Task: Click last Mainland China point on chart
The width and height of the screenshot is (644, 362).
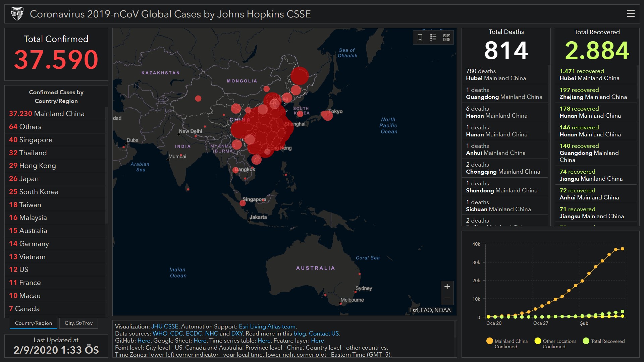Action: tap(623, 249)
